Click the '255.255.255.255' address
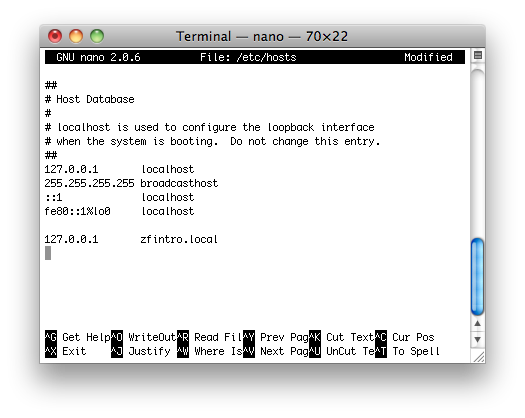This screenshot has height=418, width=525. [89, 183]
